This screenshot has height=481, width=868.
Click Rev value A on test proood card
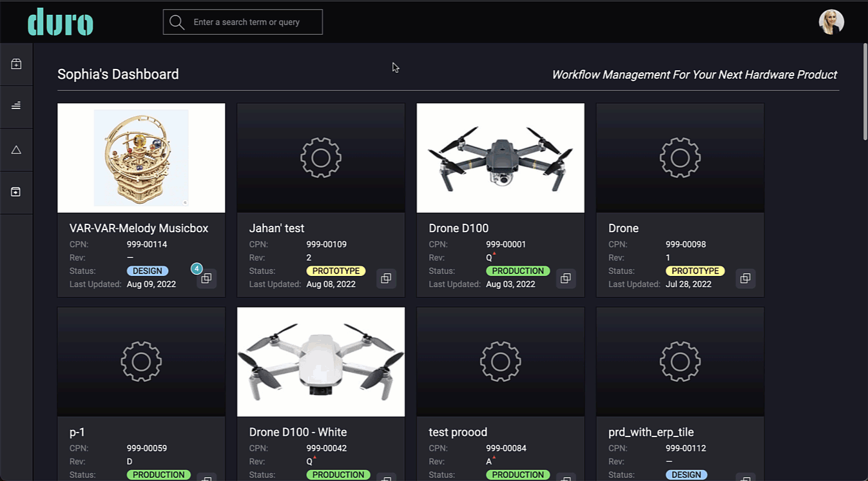[490, 462]
